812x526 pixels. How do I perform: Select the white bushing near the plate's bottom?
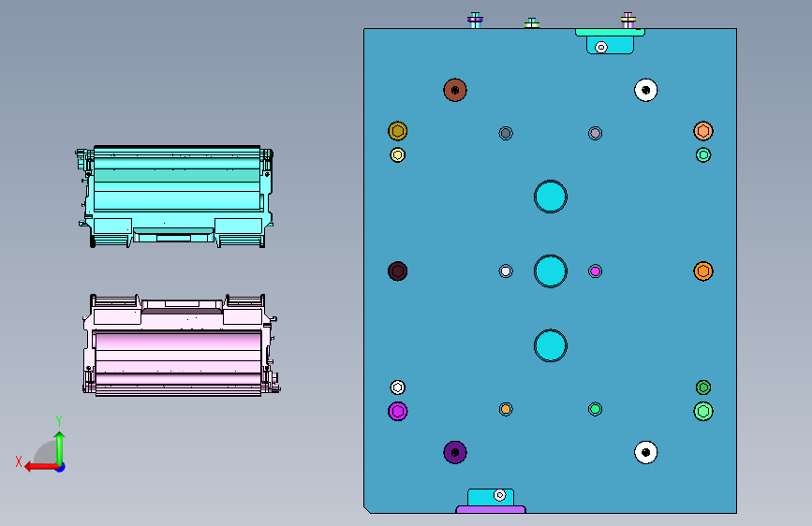point(646,452)
